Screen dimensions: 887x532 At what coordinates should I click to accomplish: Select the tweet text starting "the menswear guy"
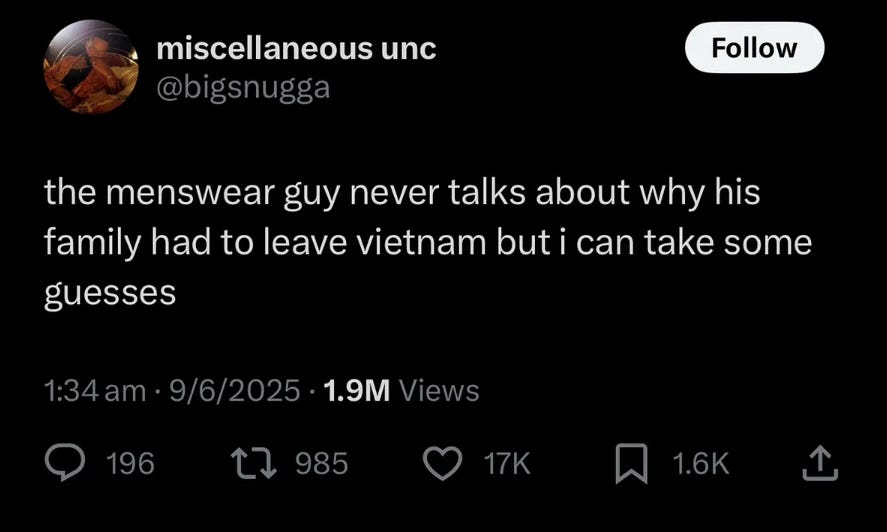(428, 243)
